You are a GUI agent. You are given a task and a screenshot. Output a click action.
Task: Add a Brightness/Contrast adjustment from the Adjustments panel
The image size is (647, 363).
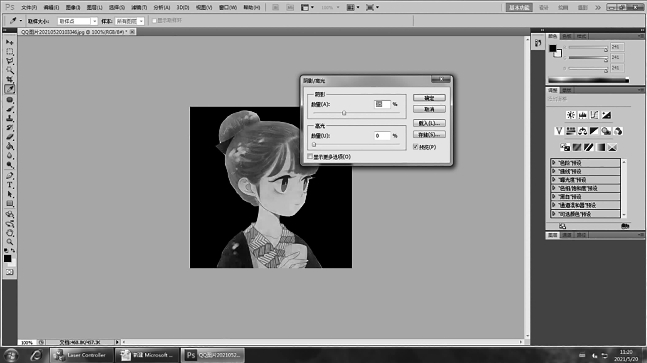coord(571,115)
